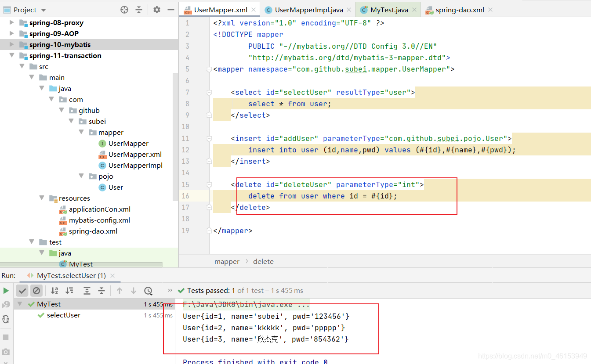Open Project panel settings gear
Screen dimensions: 591x364
click(157, 10)
